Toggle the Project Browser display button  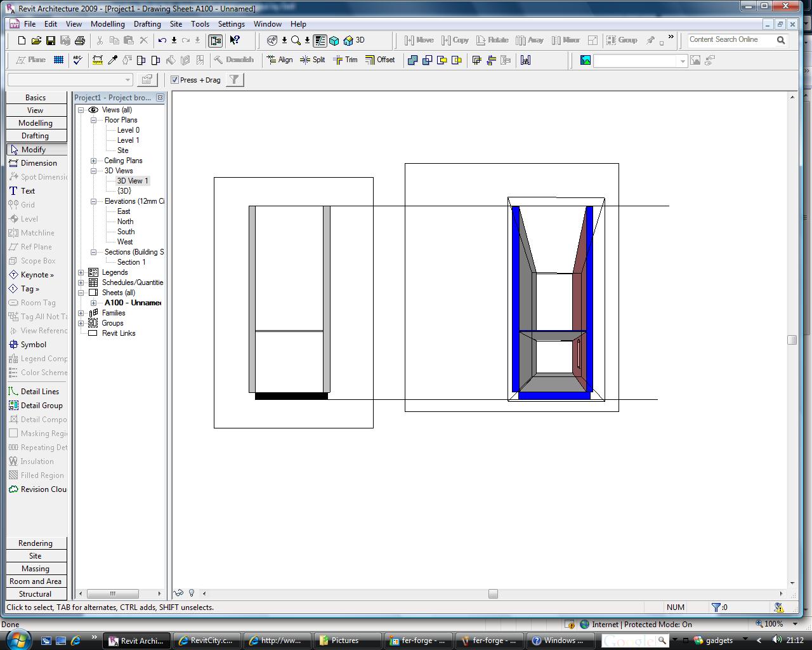tap(216, 40)
